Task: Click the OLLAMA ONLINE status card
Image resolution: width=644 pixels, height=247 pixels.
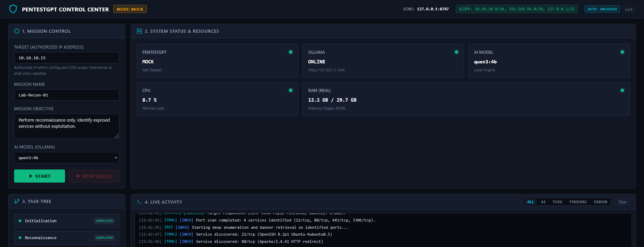Action: click(x=383, y=61)
